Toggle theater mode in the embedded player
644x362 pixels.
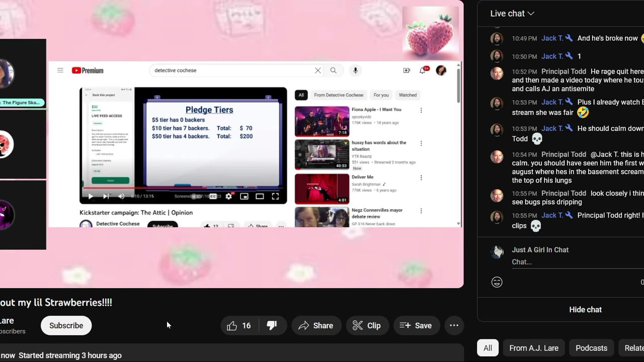260,197
